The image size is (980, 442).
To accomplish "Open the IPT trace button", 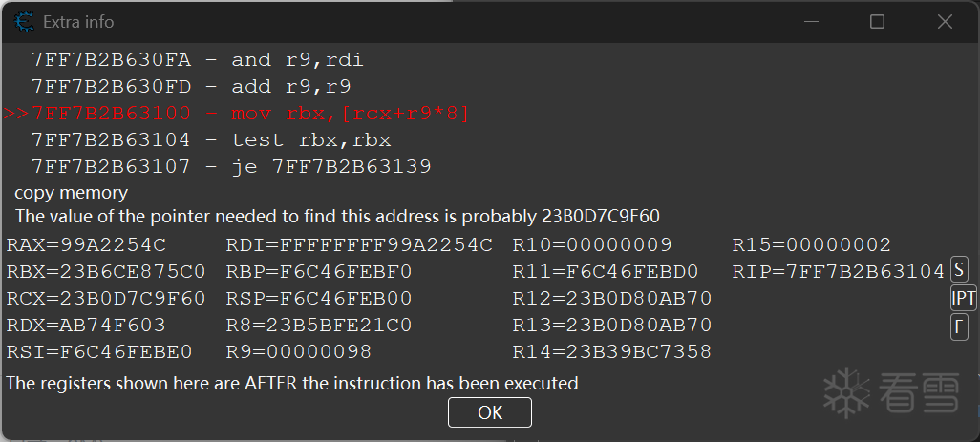I will pyautogui.click(x=964, y=299).
